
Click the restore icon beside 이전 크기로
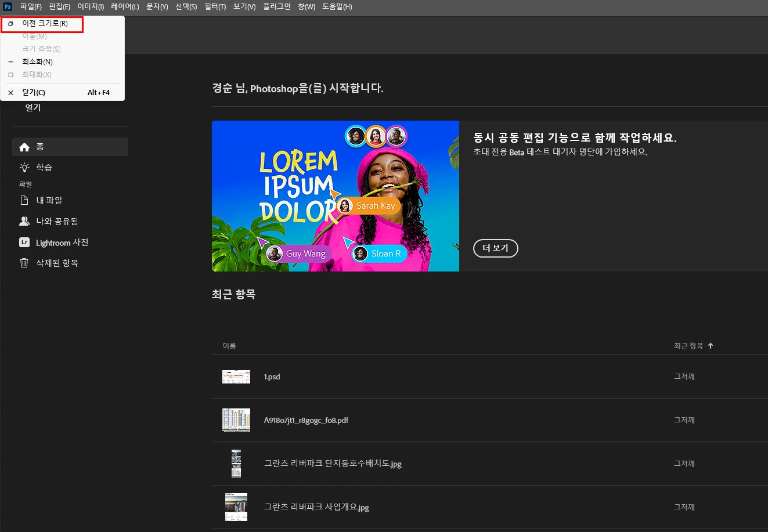click(10, 24)
